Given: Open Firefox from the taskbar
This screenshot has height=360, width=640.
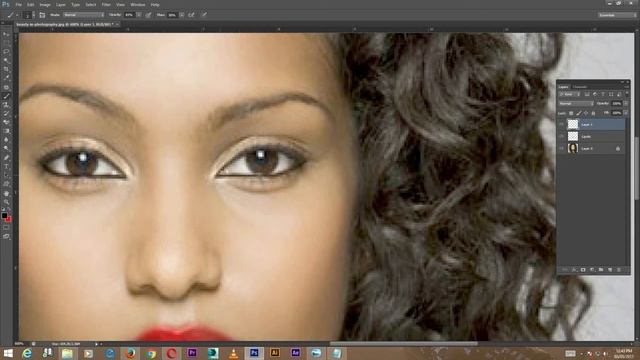Looking at the screenshot, I should [130, 353].
